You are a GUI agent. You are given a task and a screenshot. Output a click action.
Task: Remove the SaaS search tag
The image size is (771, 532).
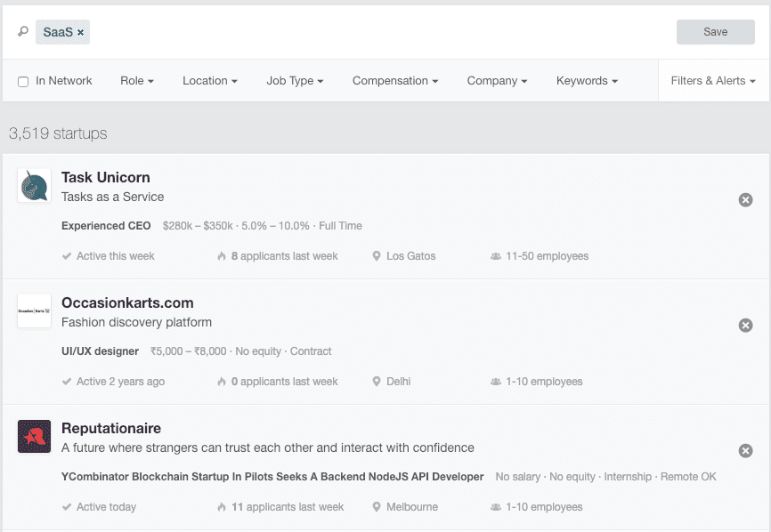81,32
